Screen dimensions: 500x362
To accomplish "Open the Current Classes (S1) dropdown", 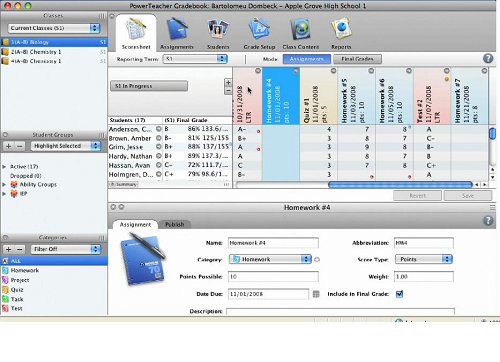I will [x=54, y=28].
